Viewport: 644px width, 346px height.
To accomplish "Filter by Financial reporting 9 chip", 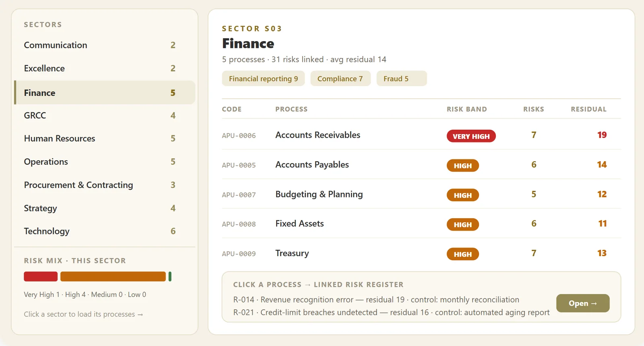I will tap(263, 79).
